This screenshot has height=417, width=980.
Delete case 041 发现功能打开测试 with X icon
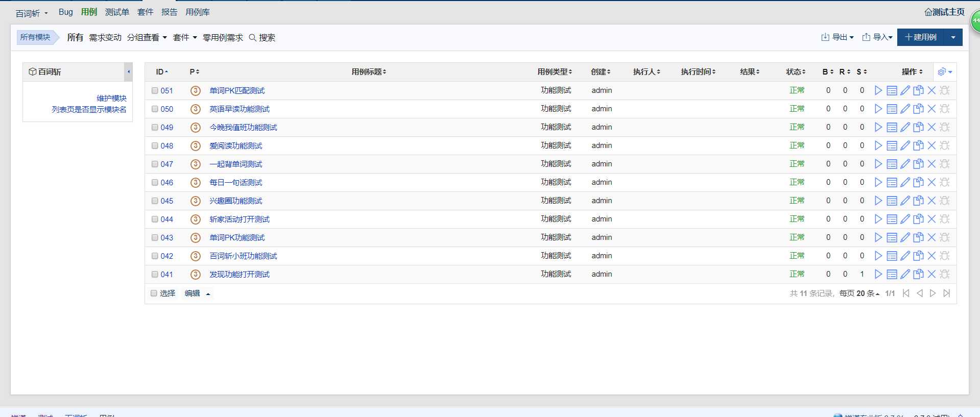[x=931, y=274]
